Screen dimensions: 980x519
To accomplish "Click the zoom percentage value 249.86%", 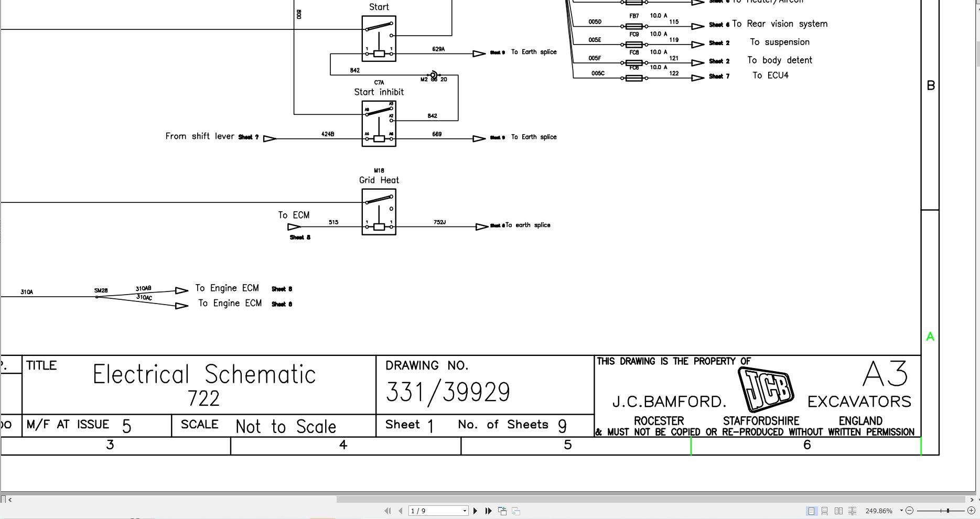I will tap(879, 510).
